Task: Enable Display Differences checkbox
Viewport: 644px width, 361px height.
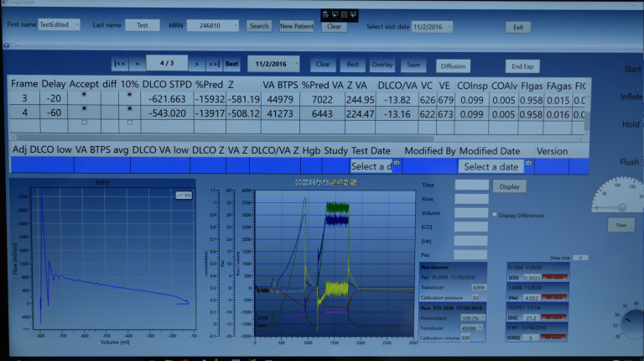Action: click(495, 215)
